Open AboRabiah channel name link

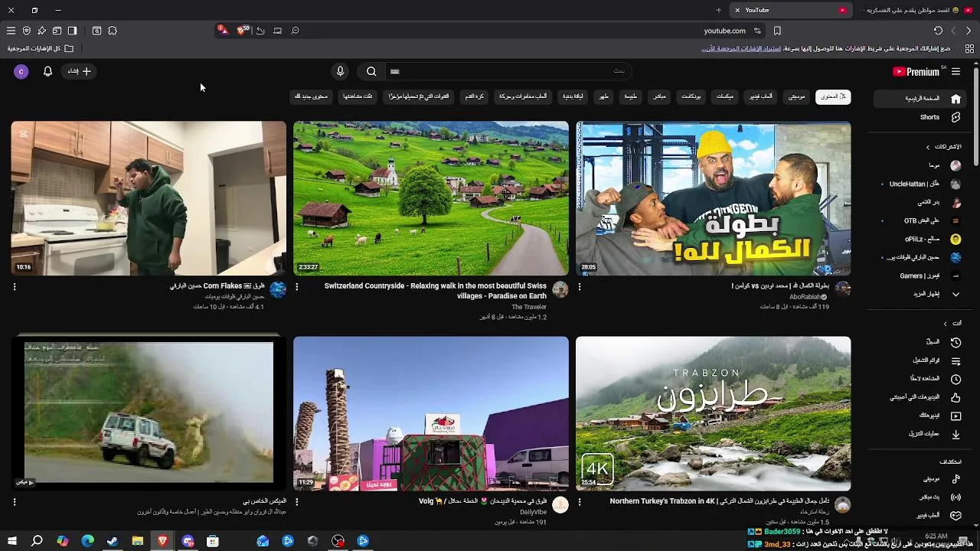pos(805,297)
